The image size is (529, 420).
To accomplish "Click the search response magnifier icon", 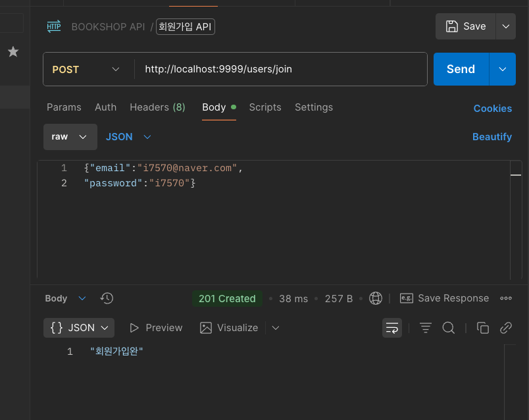I will click(448, 327).
